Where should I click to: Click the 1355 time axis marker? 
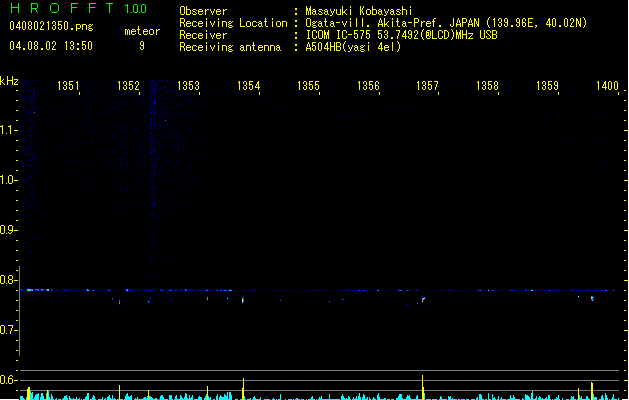coord(308,86)
